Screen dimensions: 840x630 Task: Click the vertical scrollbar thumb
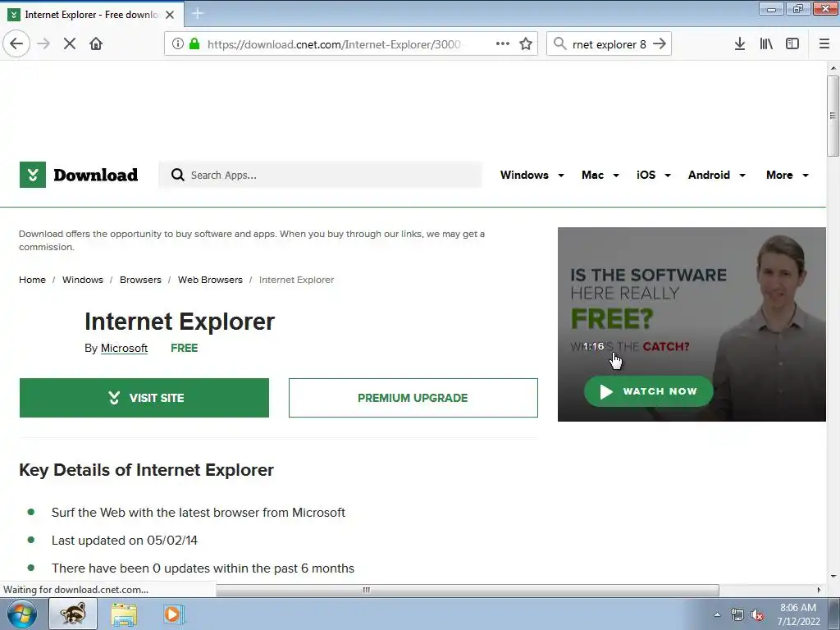(833, 116)
